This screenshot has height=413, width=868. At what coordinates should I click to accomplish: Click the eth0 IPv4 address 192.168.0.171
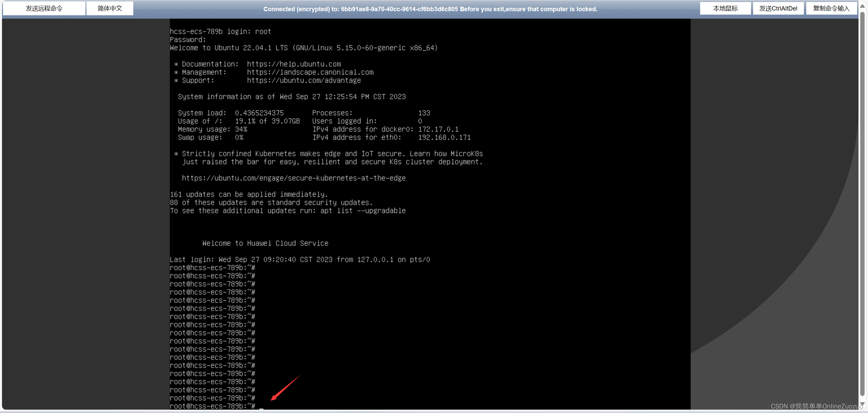click(444, 137)
